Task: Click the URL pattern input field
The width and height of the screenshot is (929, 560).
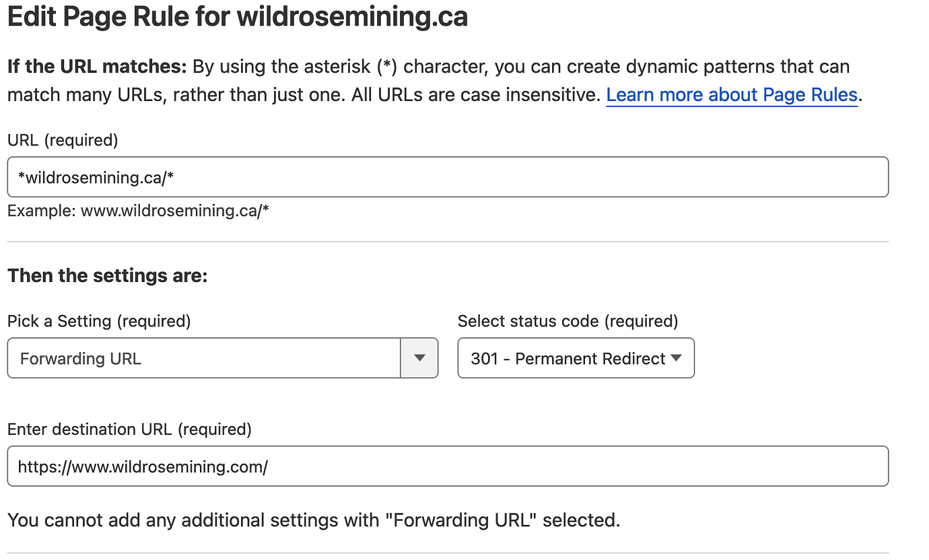Action: click(447, 177)
